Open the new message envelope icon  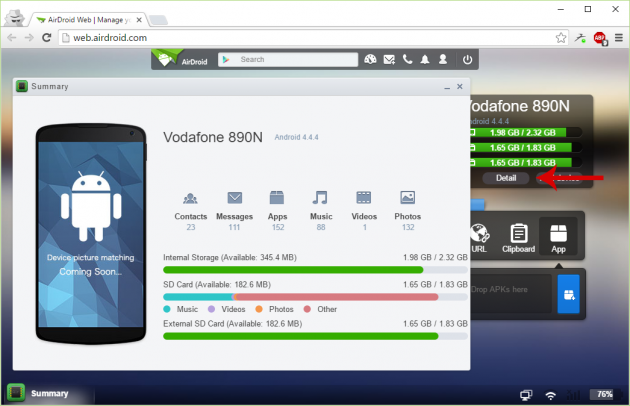click(x=389, y=59)
